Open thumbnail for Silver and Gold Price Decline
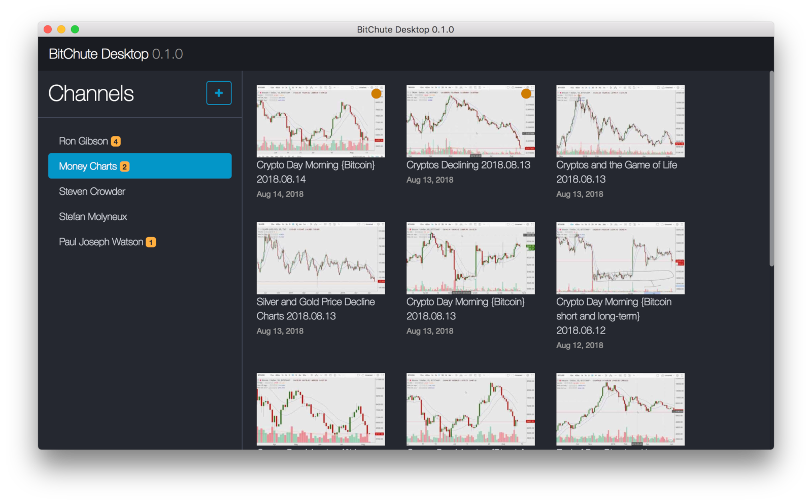The height and width of the screenshot is (504, 812). tap(321, 258)
